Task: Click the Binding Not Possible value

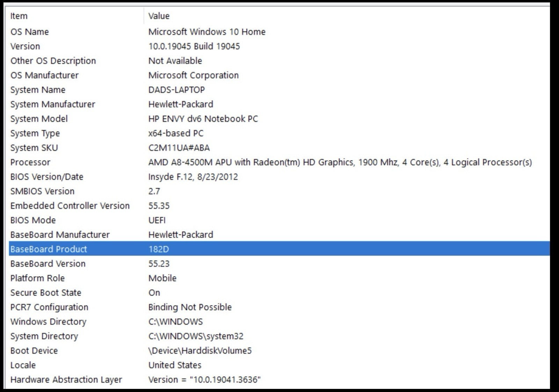Action: pyautogui.click(x=190, y=307)
